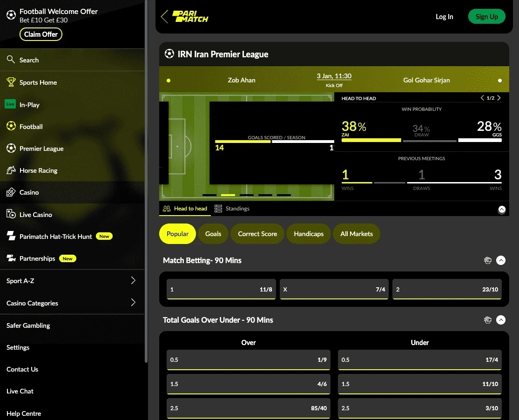519x420 pixels.
Task: Bet on away win at 23/10
Action: [447, 289]
